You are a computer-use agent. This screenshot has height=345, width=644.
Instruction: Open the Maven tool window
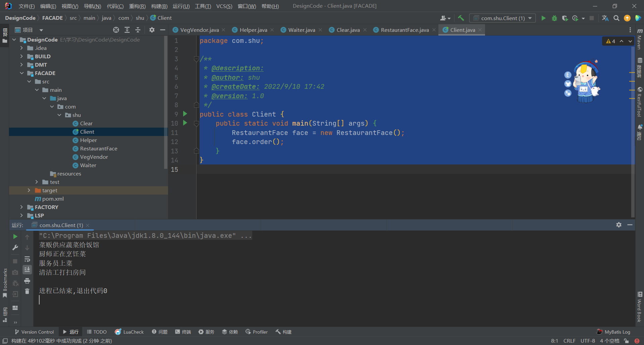[640, 39]
